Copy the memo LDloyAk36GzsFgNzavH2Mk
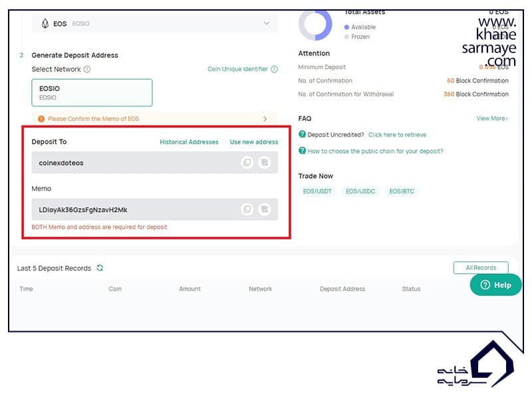Viewport: 532px width, 399px height. (247, 209)
